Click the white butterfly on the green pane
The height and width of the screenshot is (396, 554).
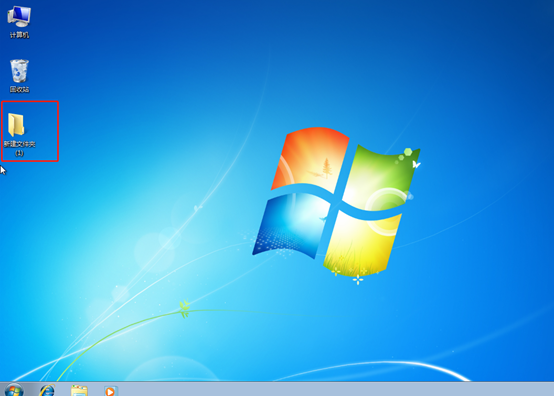(416, 164)
